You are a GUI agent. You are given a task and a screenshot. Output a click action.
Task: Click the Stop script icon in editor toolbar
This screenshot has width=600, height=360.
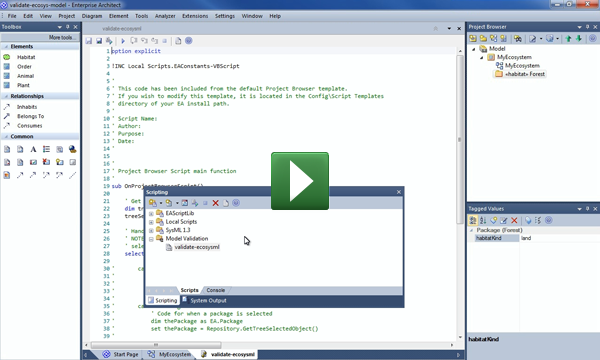tap(165, 41)
